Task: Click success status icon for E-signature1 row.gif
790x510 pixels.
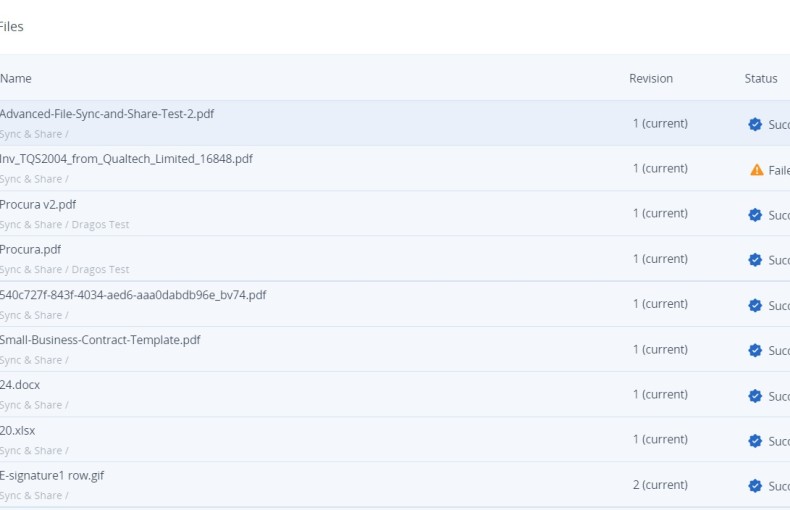Action: click(x=755, y=486)
